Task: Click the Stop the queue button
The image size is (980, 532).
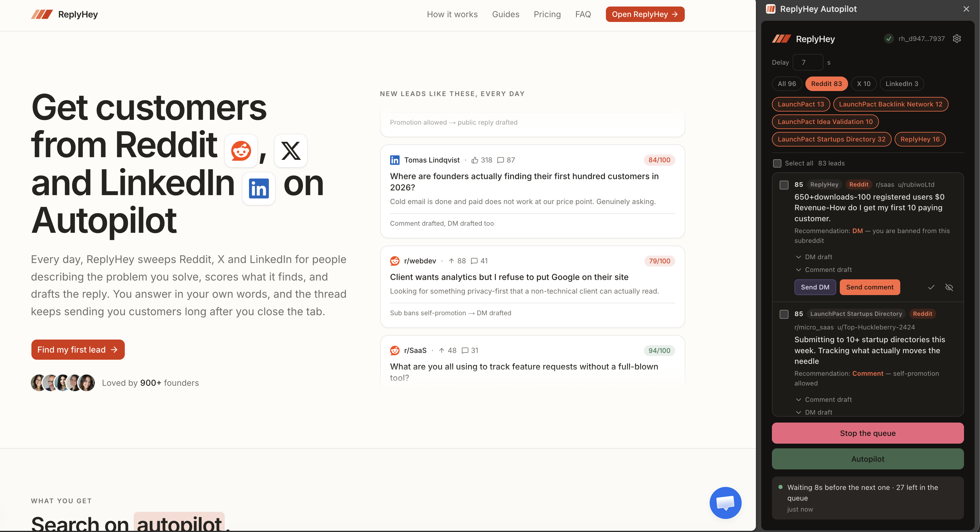Action: (867, 433)
